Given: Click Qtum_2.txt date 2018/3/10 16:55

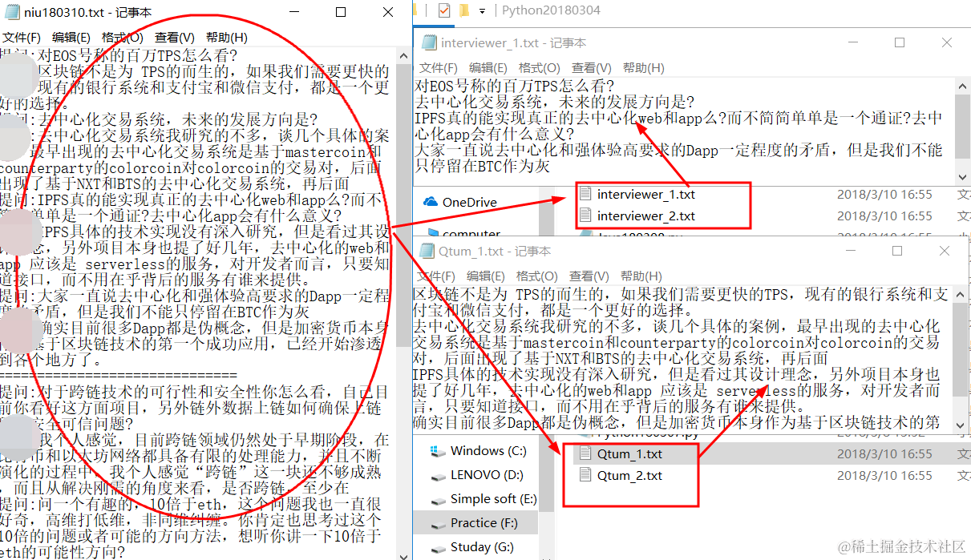Looking at the screenshot, I should point(884,475).
